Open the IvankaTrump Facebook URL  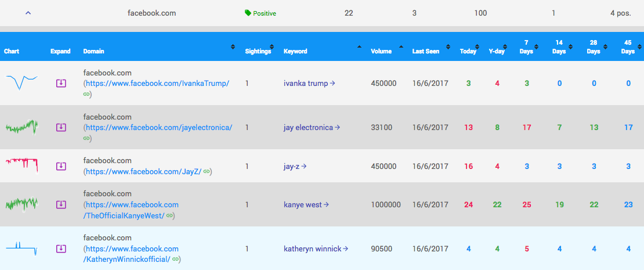coord(157,84)
